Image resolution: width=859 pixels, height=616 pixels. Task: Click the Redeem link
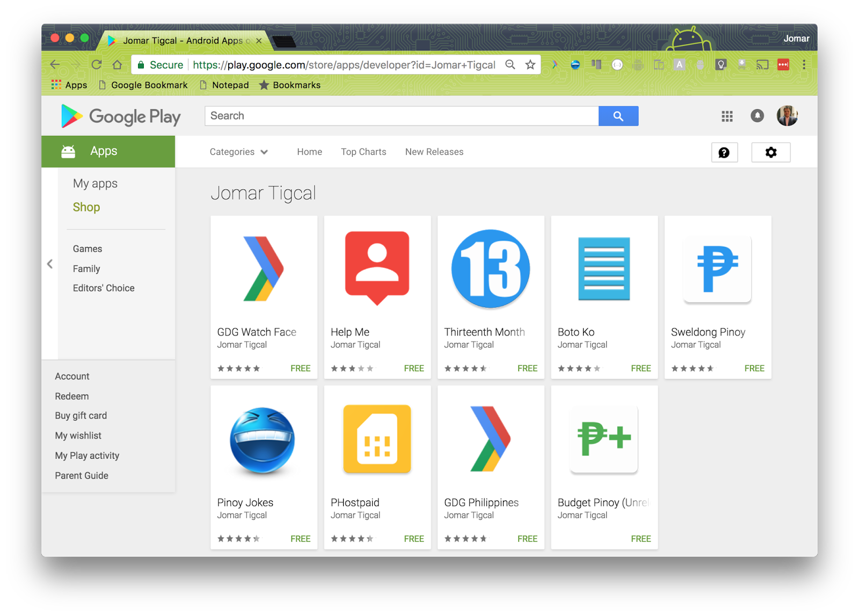pos(72,397)
